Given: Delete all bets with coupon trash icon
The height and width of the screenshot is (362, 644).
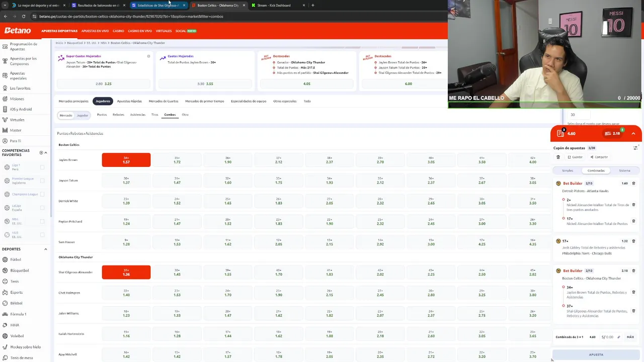Looking at the screenshot, I should click(558, 157).
